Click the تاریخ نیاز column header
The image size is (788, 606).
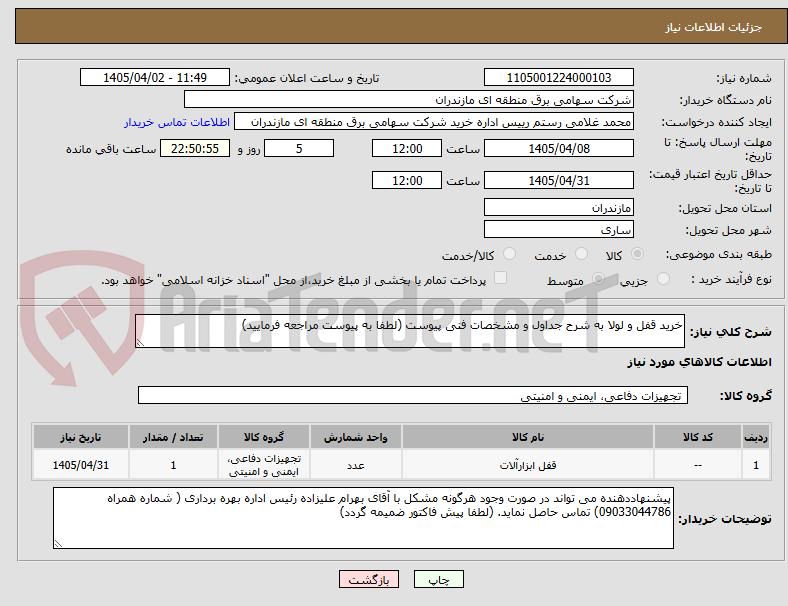81,437
